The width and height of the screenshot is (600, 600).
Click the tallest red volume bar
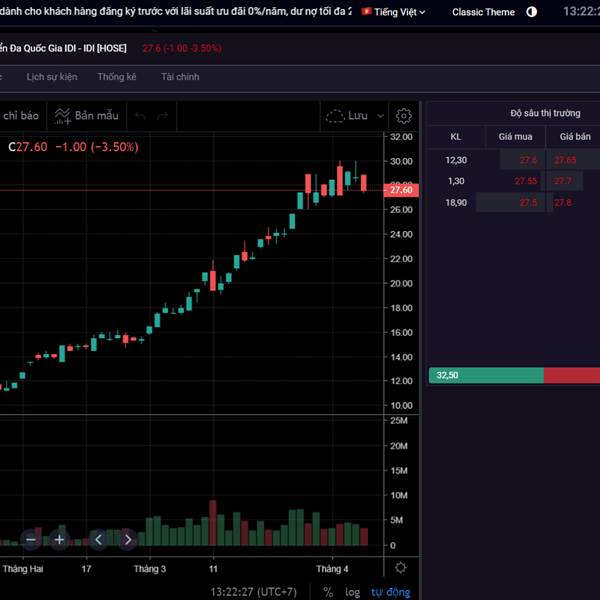213,523
